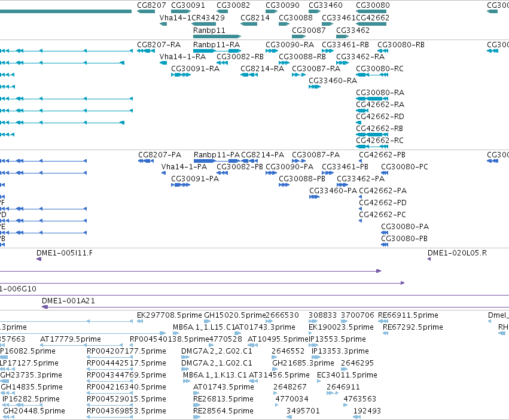509x420 pixels.
Task: Select BAC end DME1-020L05.R
Action: tap(429, 259)
